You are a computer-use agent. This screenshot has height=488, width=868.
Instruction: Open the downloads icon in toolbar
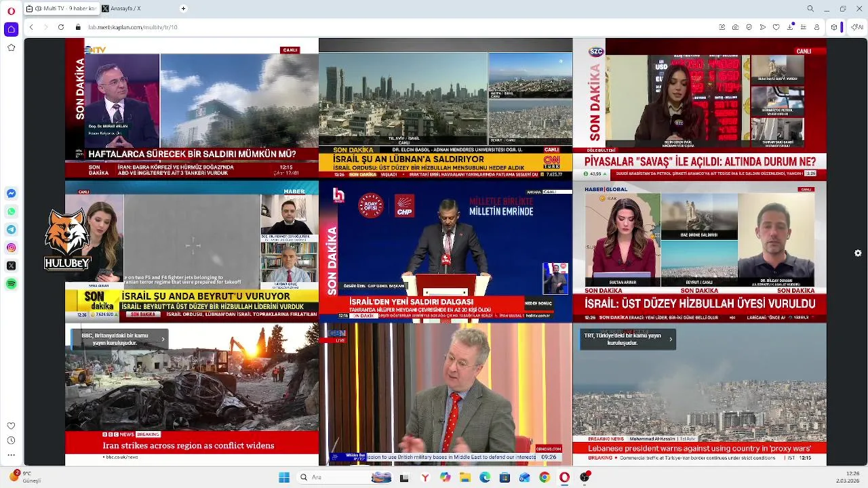pos(791,27)
